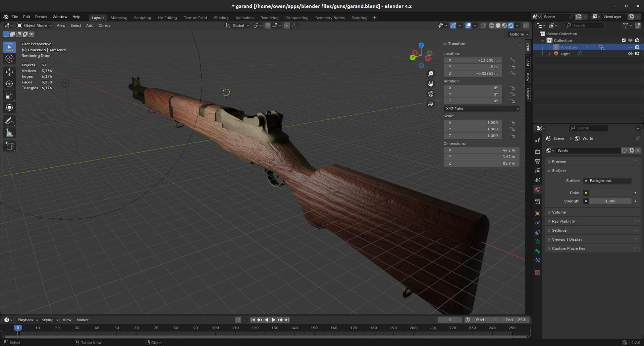The height and width of the screenshot is (346, 644).
Task: Select the Add Cube tool
Action: coord(9,146)
